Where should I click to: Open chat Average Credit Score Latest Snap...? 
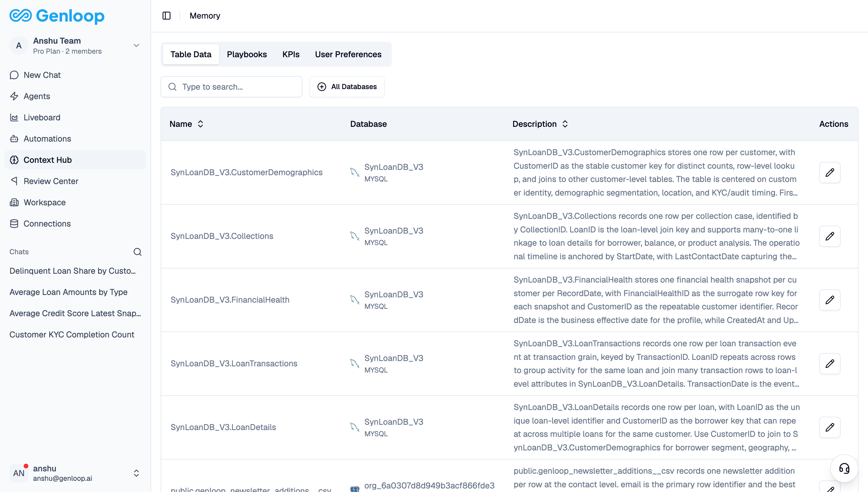(75, 314)
